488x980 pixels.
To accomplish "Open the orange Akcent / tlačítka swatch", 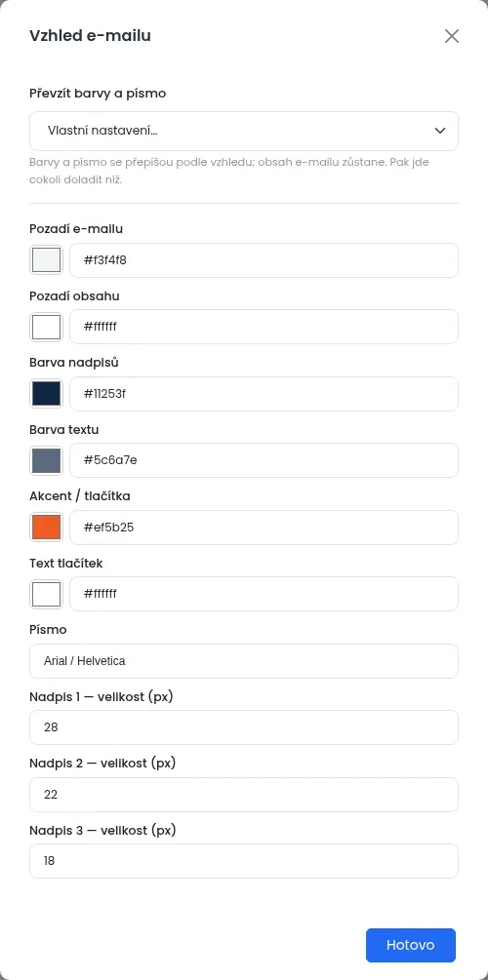I will pos(46,527).
